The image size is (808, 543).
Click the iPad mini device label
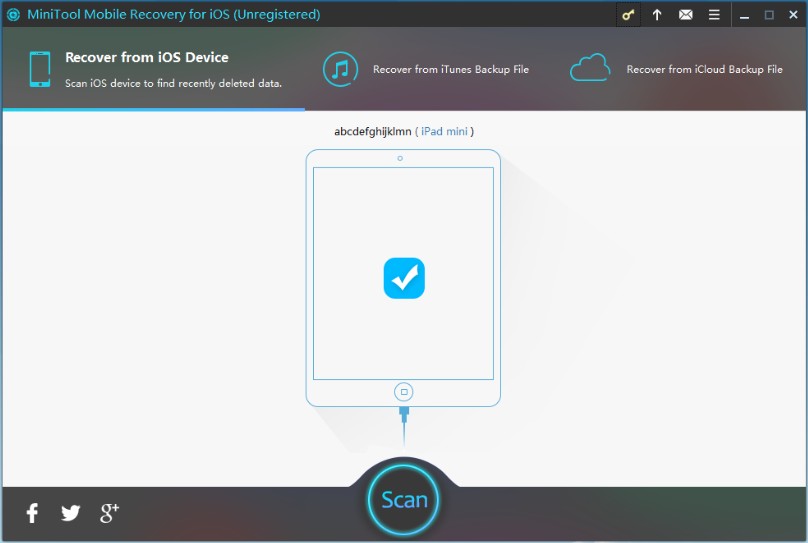[444, 131]
